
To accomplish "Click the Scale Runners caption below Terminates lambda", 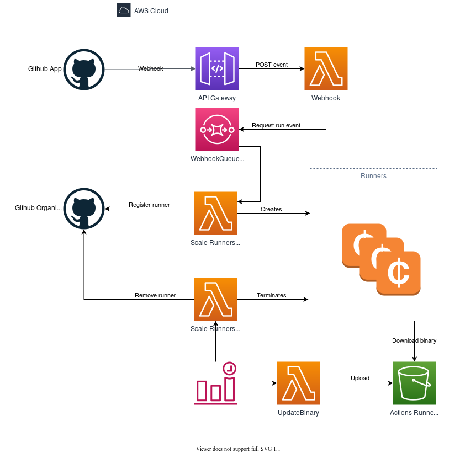I will click(x=215, y=329).
